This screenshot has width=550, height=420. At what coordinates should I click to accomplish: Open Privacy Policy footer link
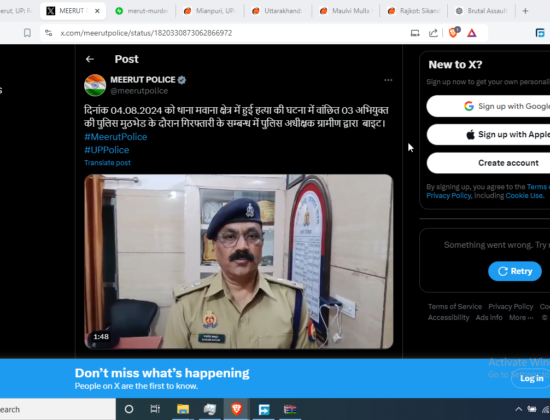[x=511, y=307]
